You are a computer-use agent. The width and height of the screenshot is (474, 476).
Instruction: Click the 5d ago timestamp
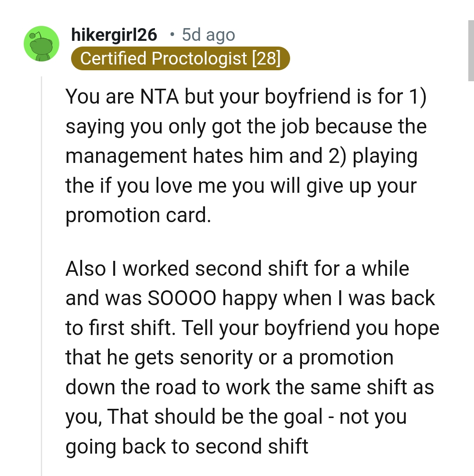click(208, 34)
